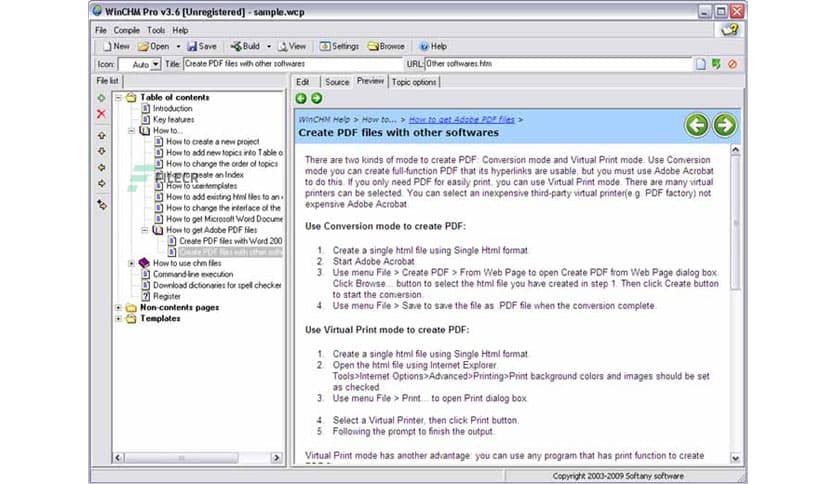Screen dimensions: 836x484
Task: Open the How to get Adobe PDF files breadcrumb link
Action: point(461,120)
